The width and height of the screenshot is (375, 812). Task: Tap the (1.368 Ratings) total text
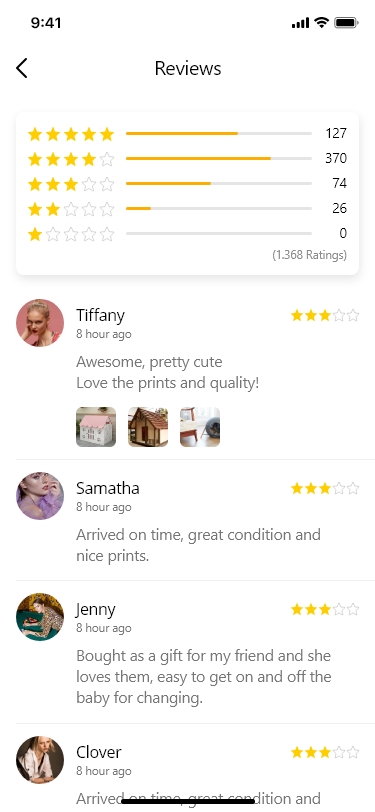click(x=309, y=255)
